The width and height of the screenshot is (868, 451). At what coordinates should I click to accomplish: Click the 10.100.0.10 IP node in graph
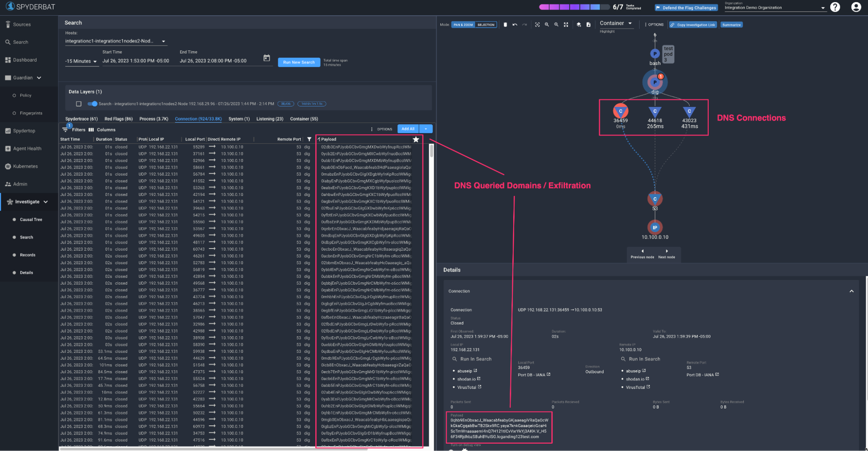point(655,227)
